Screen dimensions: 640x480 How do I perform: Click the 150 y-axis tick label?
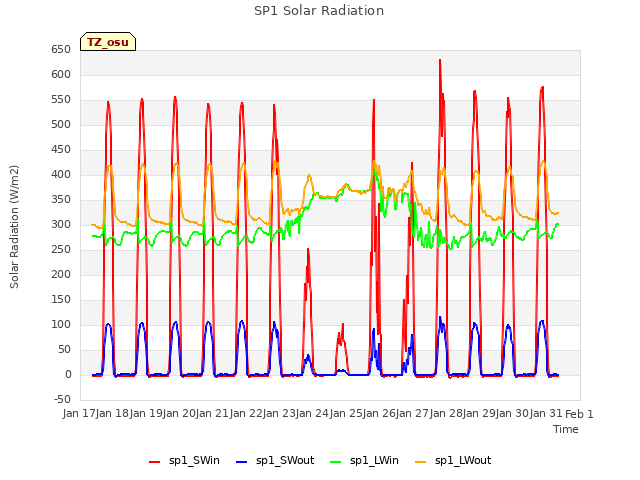[61, 300]
